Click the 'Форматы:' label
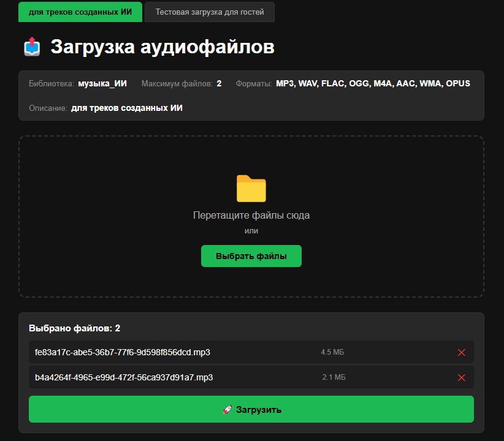504x441 pixels. [x=254, y=84]
